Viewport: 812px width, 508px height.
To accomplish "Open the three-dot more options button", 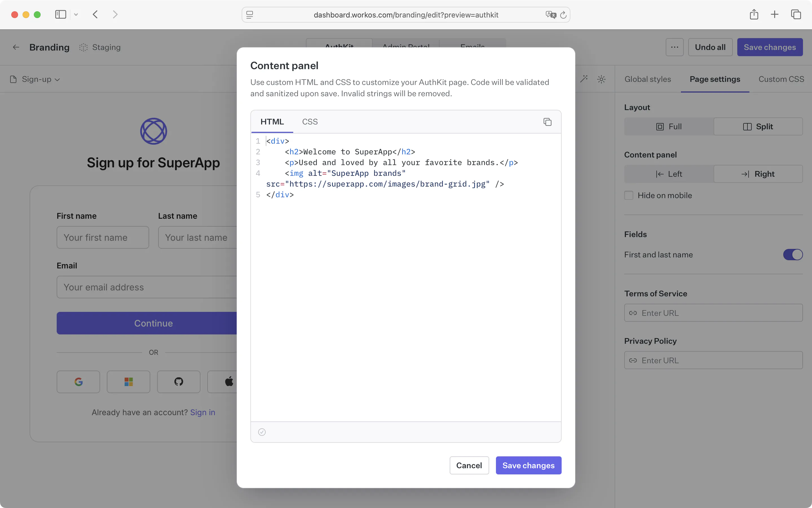I will tap(674, 47).
